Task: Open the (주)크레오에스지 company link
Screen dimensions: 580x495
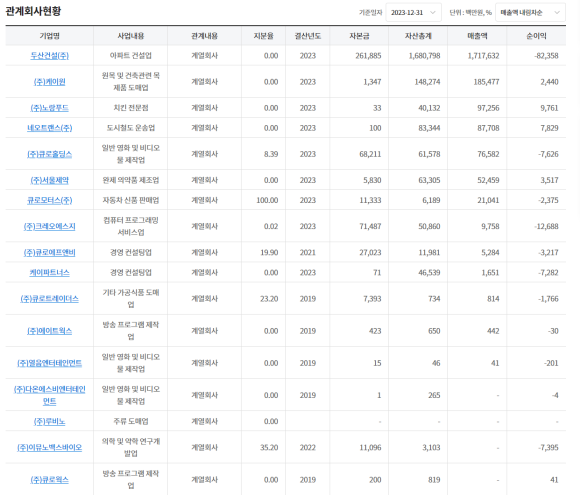Action: (x=50, y=226)
